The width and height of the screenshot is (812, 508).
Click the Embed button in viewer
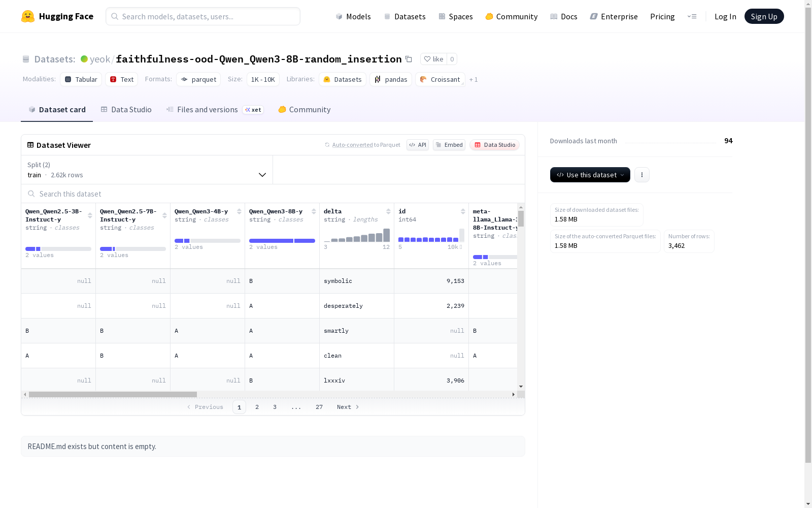click(x=449, y=145)
